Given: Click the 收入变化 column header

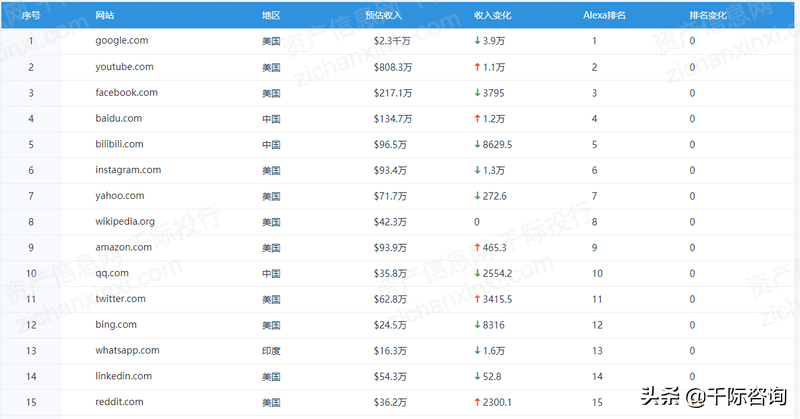Looking at the screenshot, I should coord(492,15).
